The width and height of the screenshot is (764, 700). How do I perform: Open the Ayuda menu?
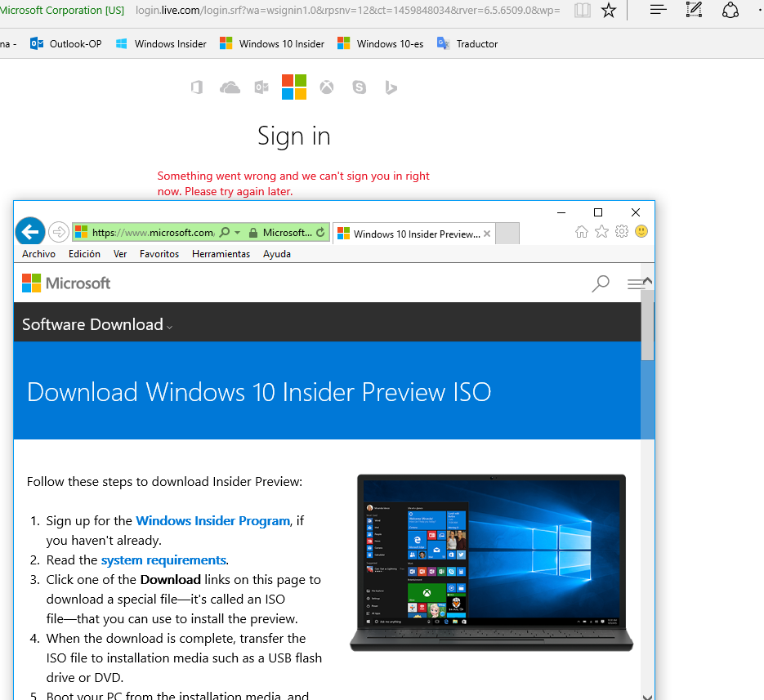pos(277,254)
